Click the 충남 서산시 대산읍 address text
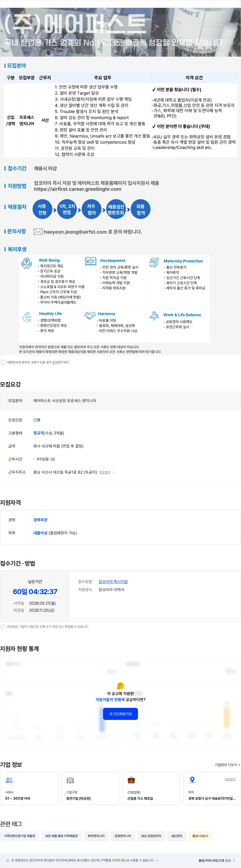 tap(65, 472)
